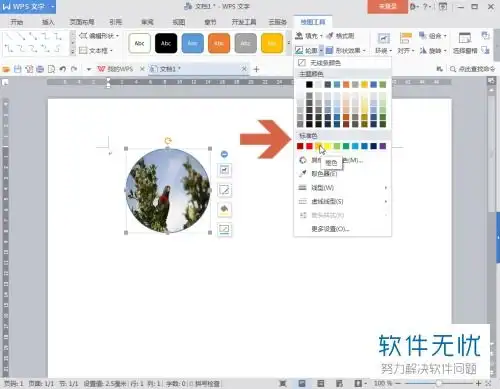
Task: Pick the dark red standard color swatch
Action: coord(300,146)
